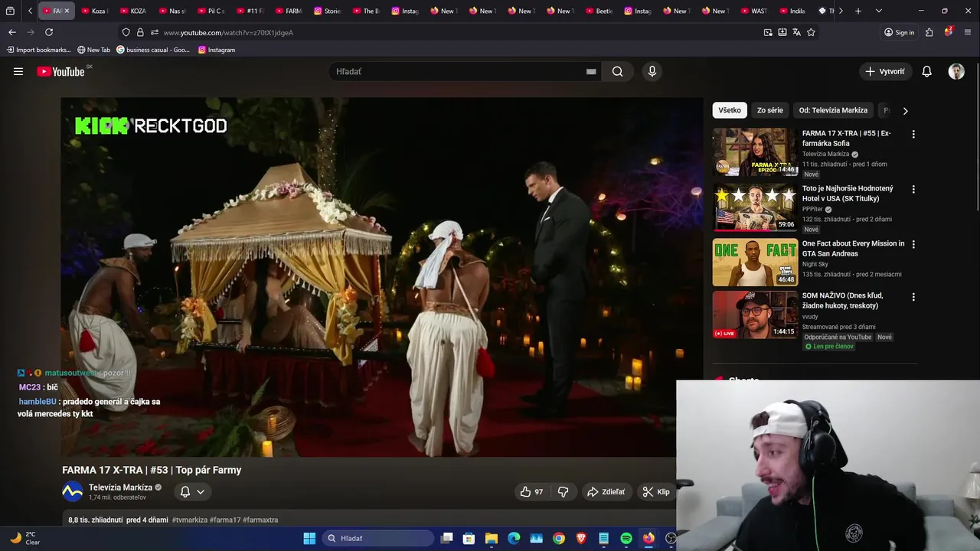Open SOM NAŽIVO live stream thumbnail

[755, 315]
